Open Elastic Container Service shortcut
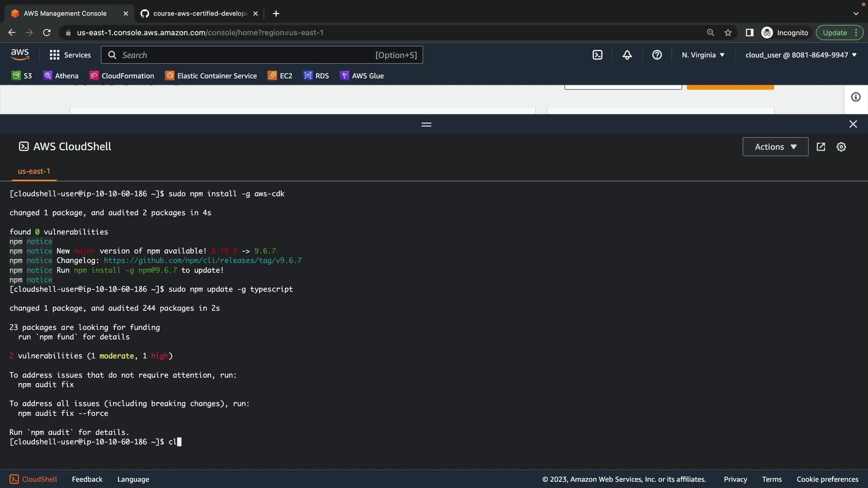The width and height of the screenshot is (868, 488). pos(211,76)
